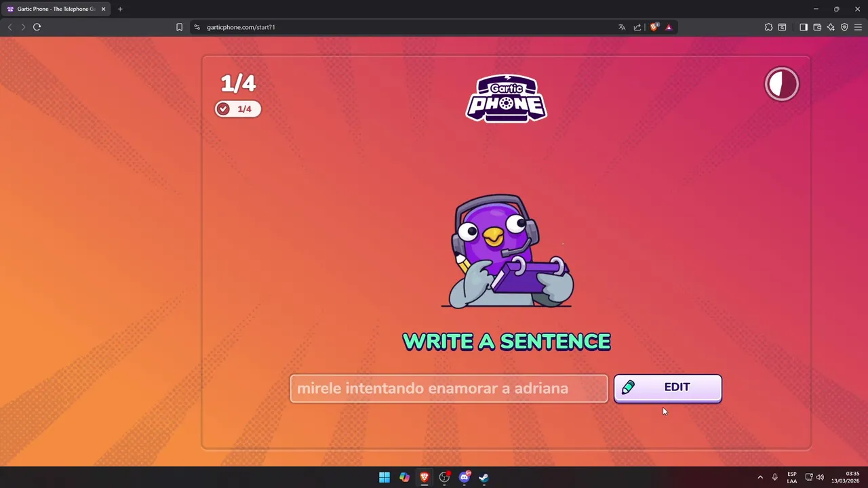Open Steam from the taskbar
Viewport: 868px width, 488px height.
484,477
